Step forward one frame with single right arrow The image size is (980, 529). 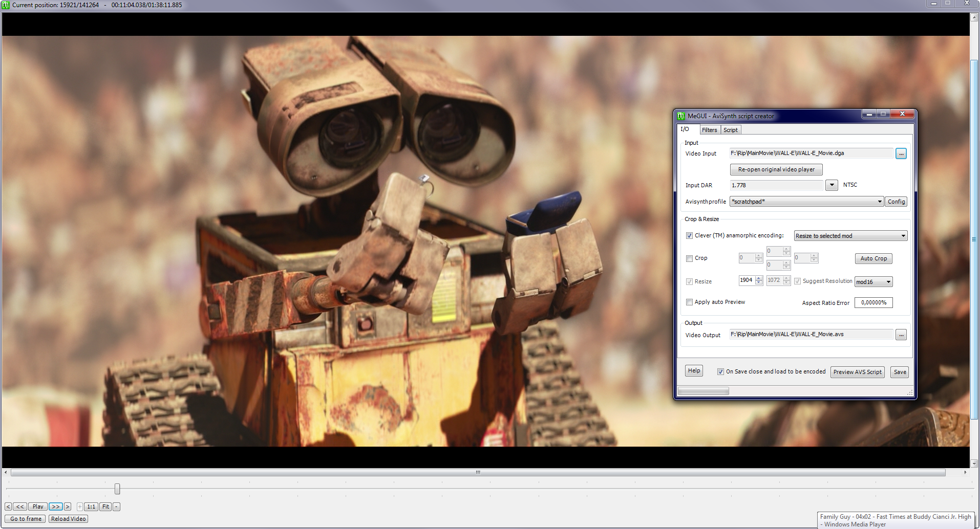68,506
